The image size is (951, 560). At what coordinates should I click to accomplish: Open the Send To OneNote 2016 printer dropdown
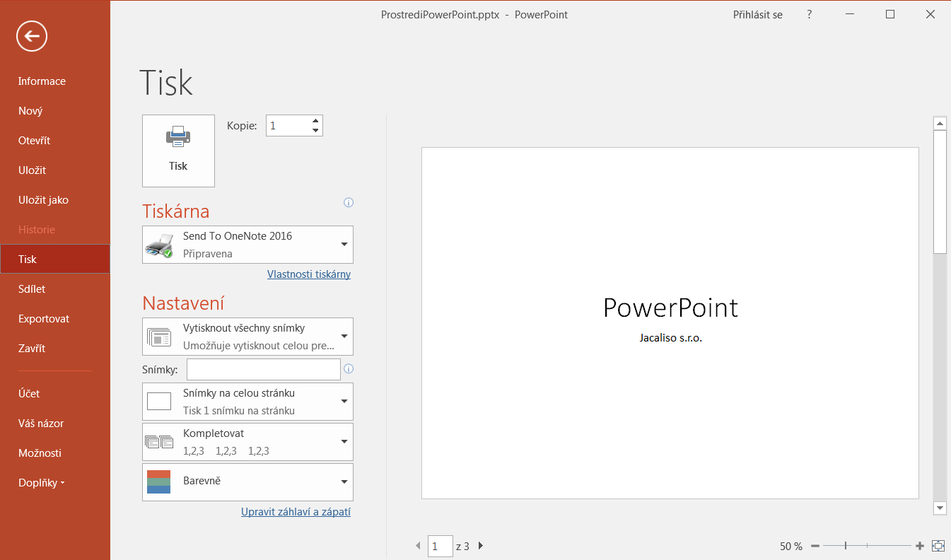[x=247, y=245]
